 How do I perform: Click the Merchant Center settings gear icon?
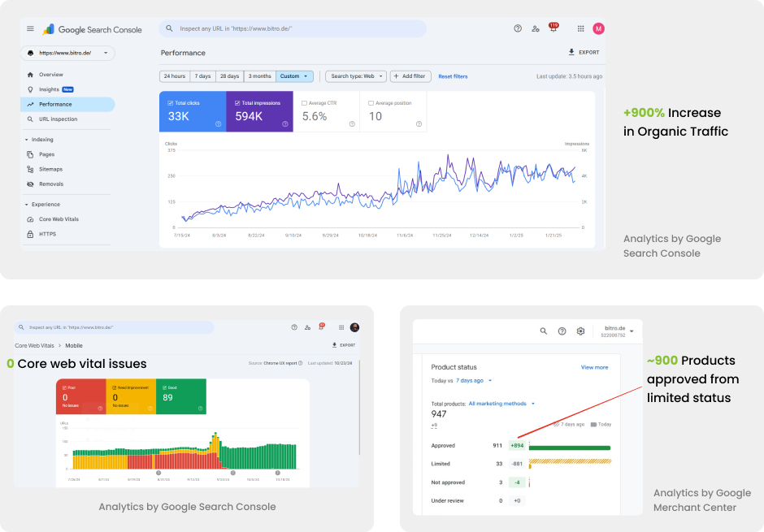tap(580, 331)
